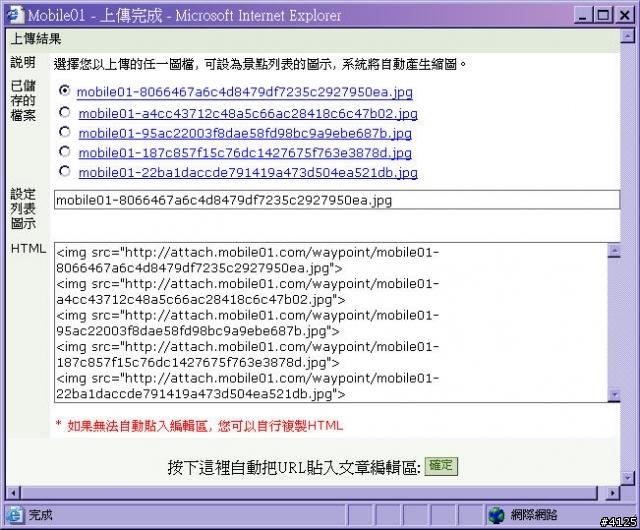Click the IE page icon in status bar
640x530 pixels.
pos(15,514)
